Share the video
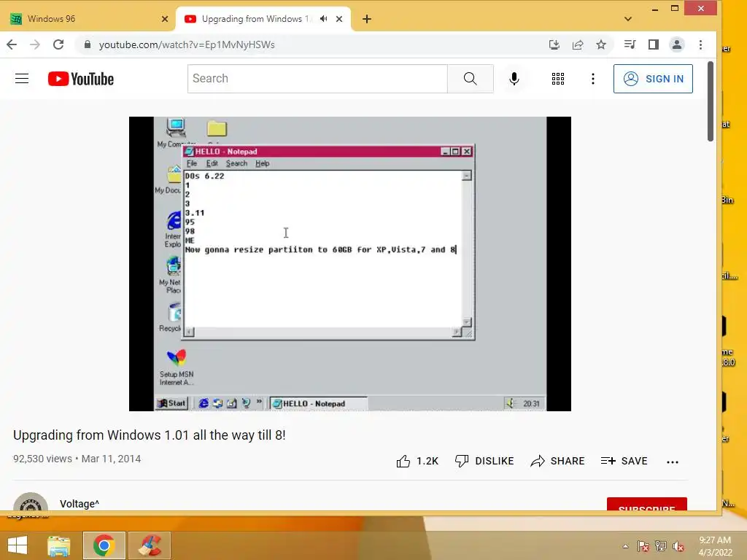The image size is (747, 560). pyautogui.click(x=558, y=461)
